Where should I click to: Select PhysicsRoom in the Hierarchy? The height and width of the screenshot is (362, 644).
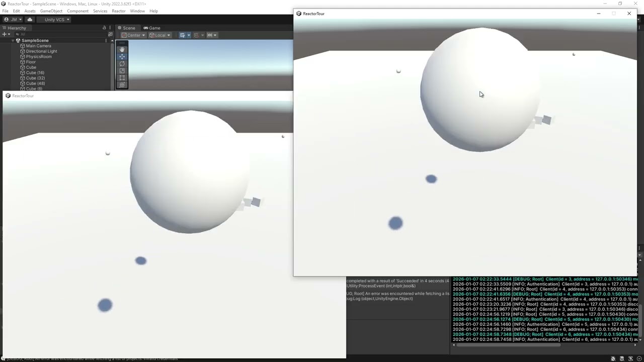coord(39,57)
